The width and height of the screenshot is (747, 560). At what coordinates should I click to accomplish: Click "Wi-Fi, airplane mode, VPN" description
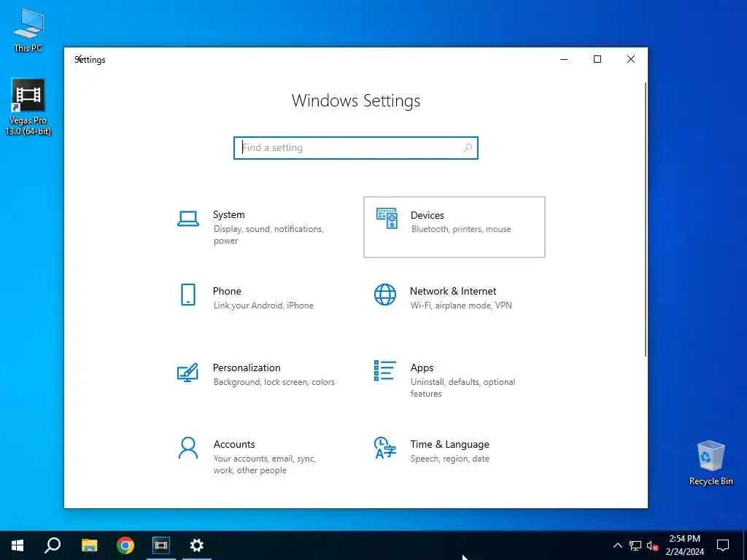461,306
